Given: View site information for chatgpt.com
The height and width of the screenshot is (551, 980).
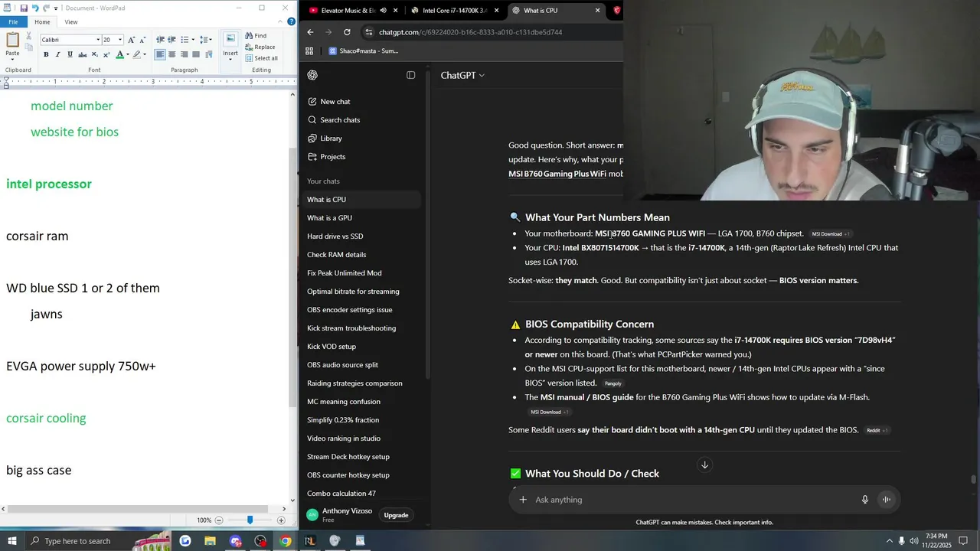Looking at the screenshot, I should 369,32.
